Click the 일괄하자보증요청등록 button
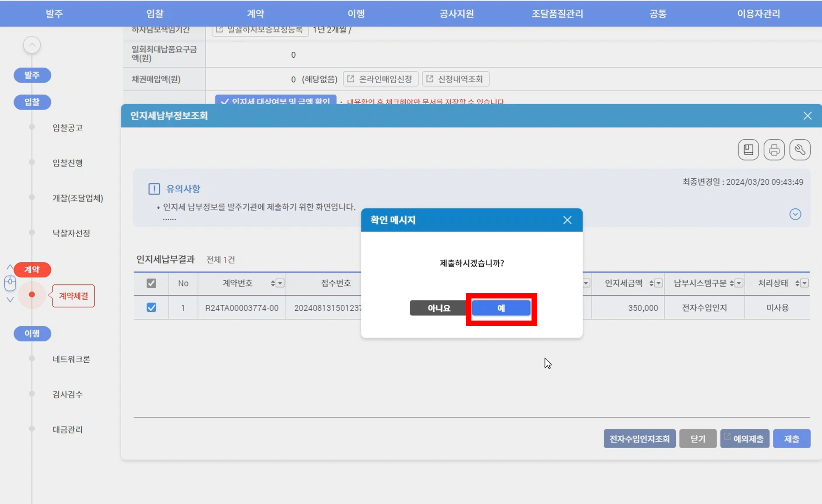Viewport: 822px width, 504px height. (x=260, y=30)
